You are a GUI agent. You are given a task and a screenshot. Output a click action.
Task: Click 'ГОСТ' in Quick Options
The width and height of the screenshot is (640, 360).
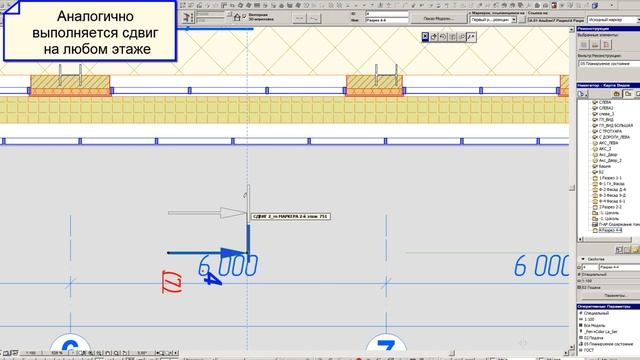589,350
